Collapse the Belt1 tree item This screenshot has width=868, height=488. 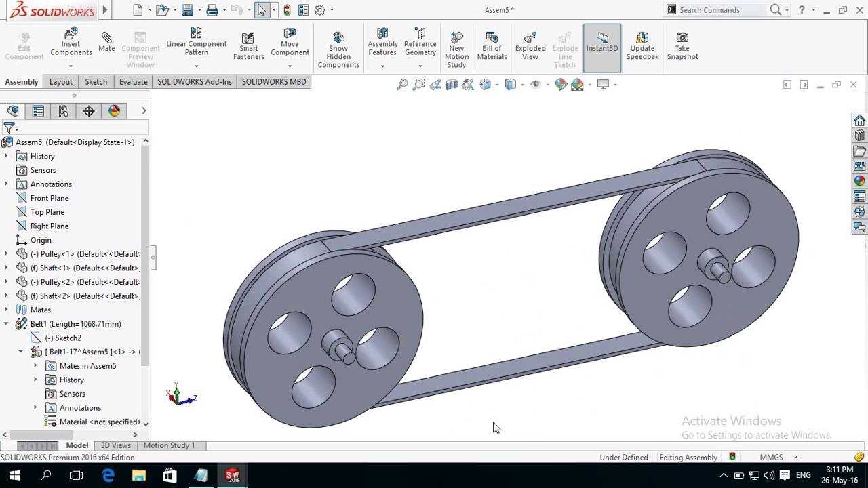coord(5,323)
